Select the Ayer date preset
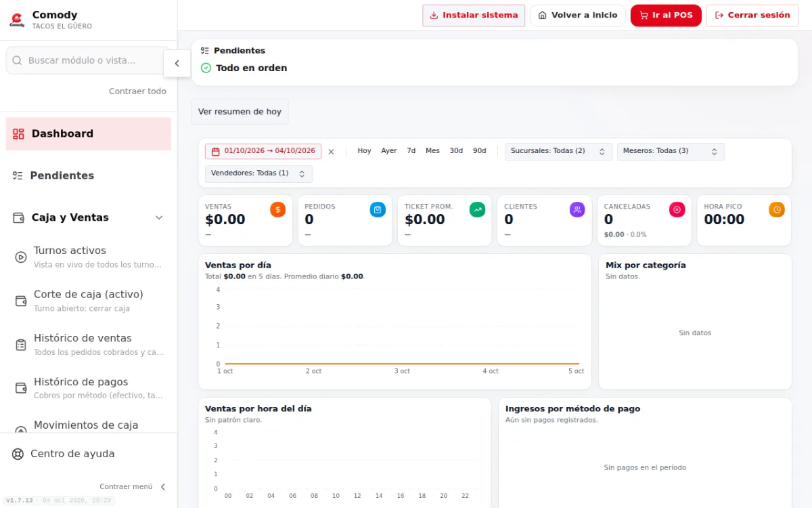 [389, 151]
